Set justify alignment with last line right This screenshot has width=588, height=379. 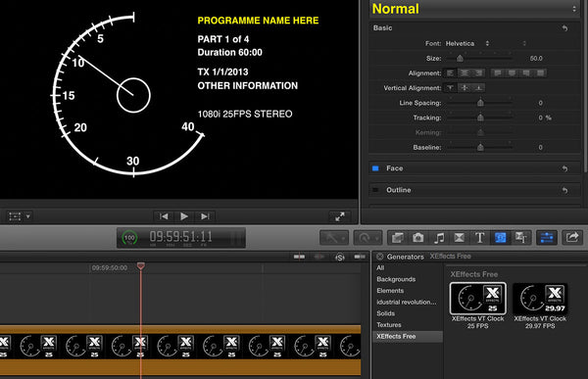(x=526, y=73)
